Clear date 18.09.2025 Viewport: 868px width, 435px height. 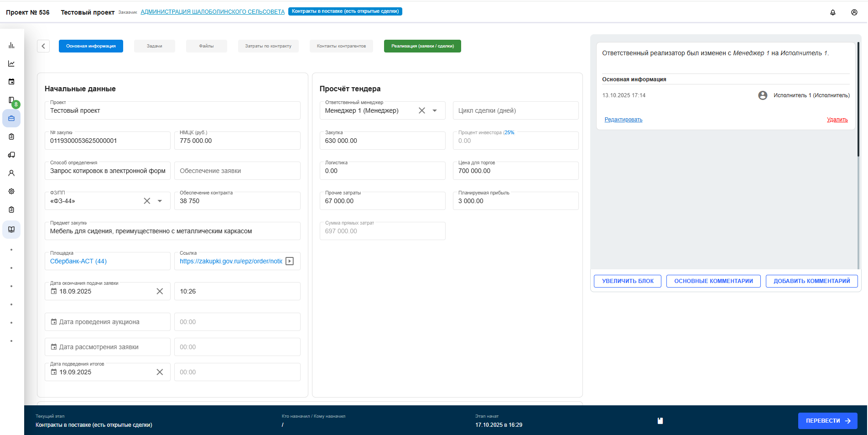[x=160, y=291]
